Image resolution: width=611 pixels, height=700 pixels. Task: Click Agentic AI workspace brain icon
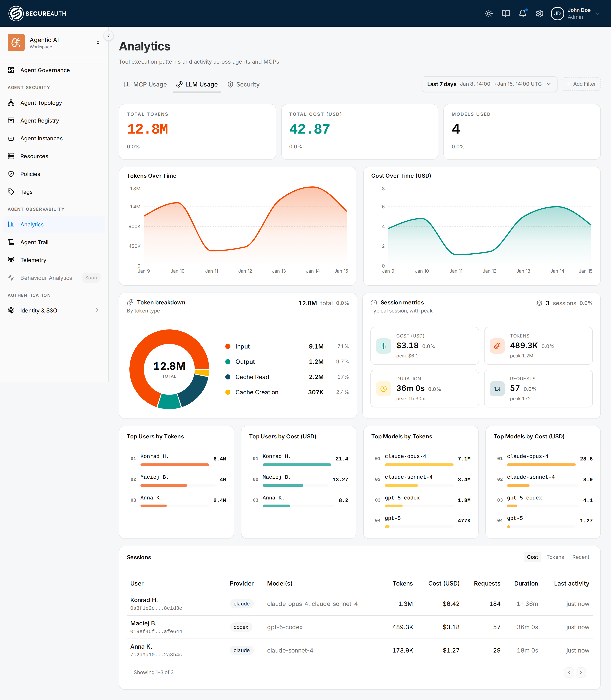click(16, 43)
